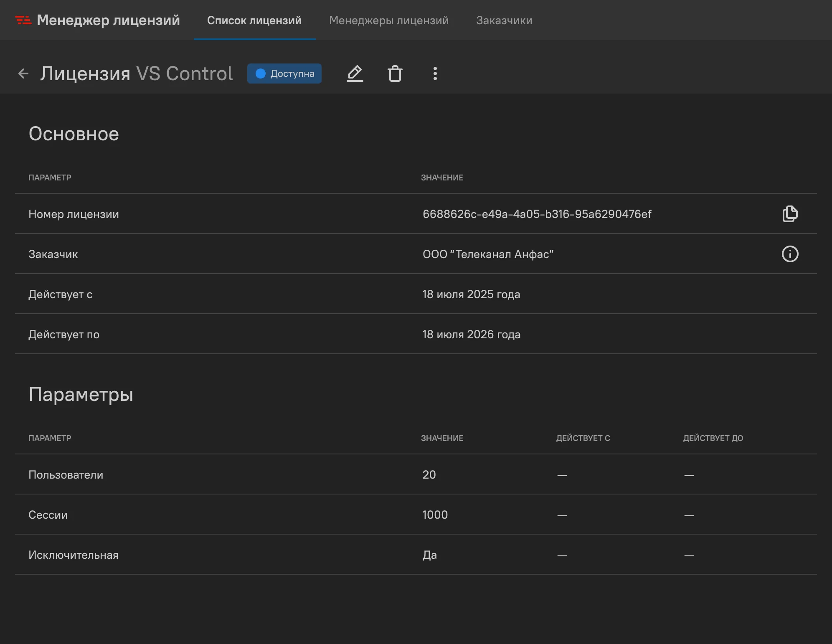Edit the license with the pencil icon

(x=355, y=74)
